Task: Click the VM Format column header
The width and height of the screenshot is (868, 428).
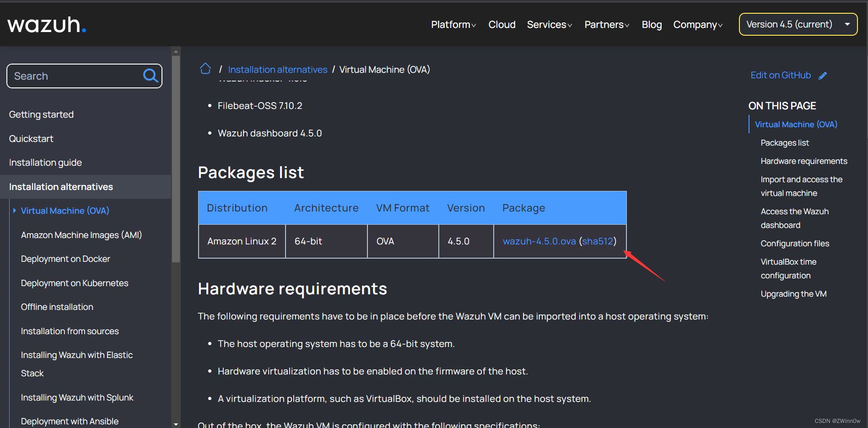Action: 403,208
